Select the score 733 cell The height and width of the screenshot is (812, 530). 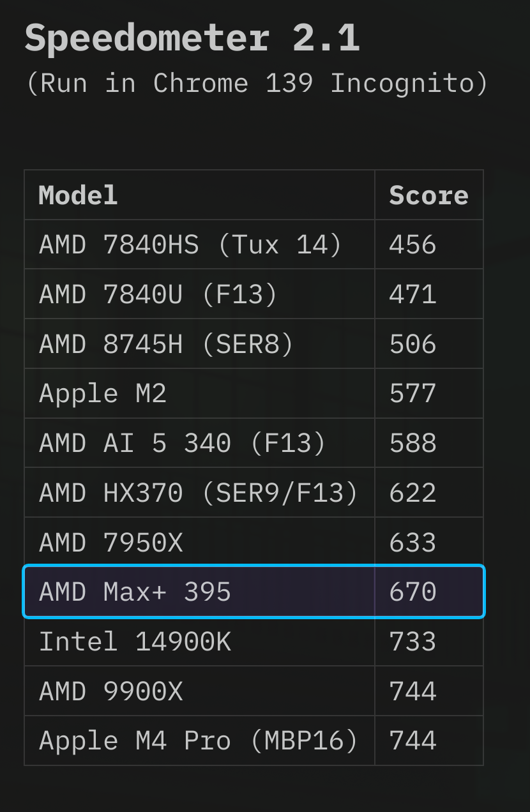click(429, 642)
